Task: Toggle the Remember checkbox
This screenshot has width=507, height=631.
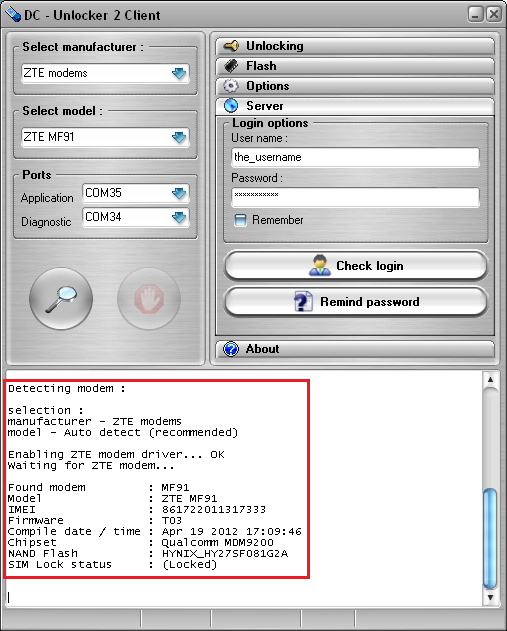Action: click(x=240, y=220)
